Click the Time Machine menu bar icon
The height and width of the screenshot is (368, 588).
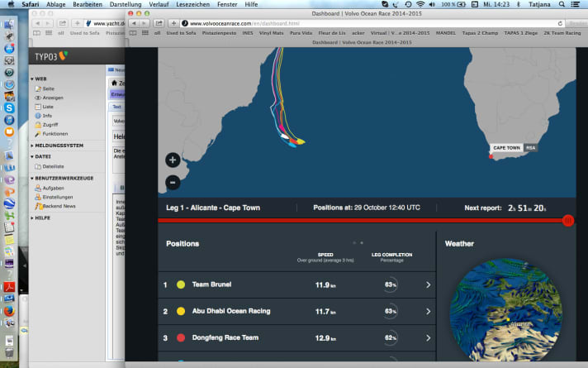pos(408,4)
